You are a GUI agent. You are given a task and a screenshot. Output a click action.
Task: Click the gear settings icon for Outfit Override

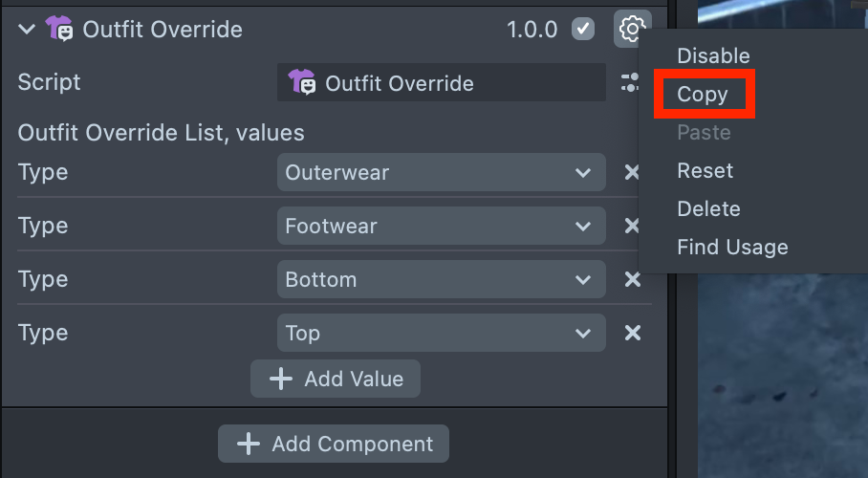point(631,29)
